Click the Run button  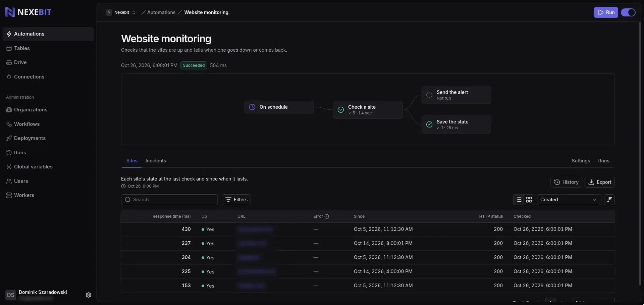606,12
